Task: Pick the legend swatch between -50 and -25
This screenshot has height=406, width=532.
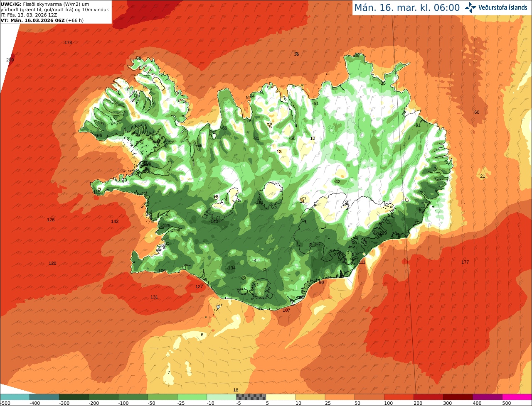Action: 163,397
